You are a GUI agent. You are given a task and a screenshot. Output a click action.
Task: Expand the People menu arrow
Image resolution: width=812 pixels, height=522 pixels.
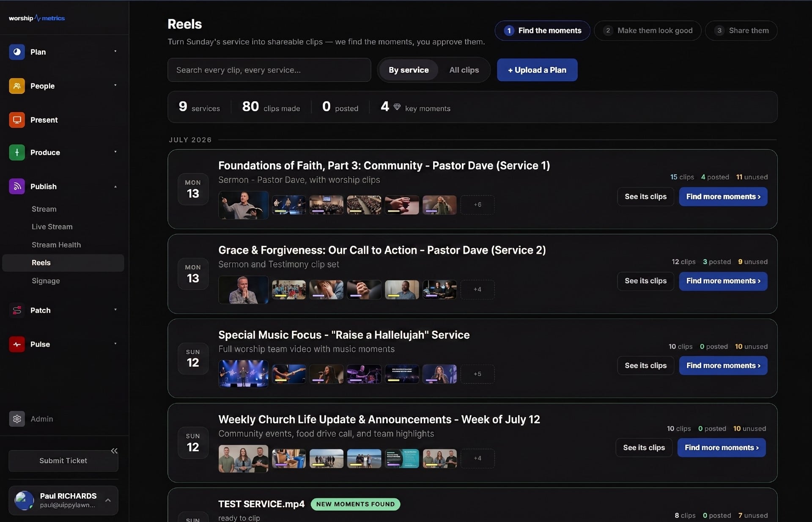[x=115, y=85]
